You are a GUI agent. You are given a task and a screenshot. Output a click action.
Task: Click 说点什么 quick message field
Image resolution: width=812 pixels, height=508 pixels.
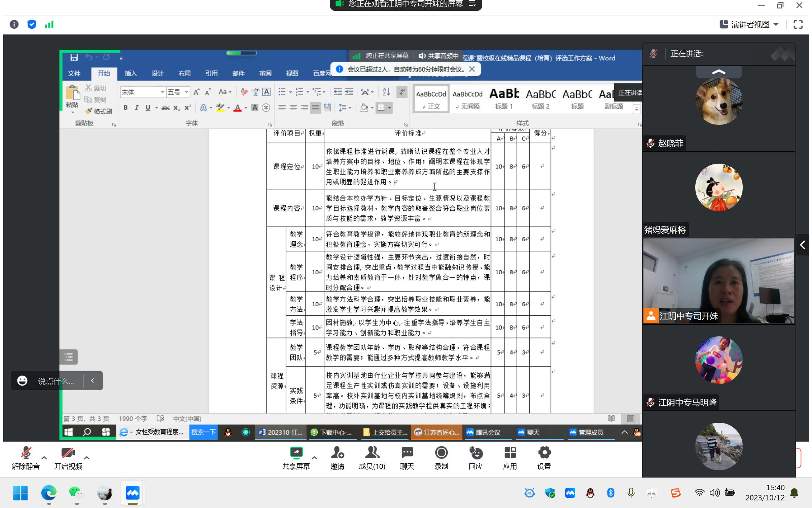[x=57, y=381]
